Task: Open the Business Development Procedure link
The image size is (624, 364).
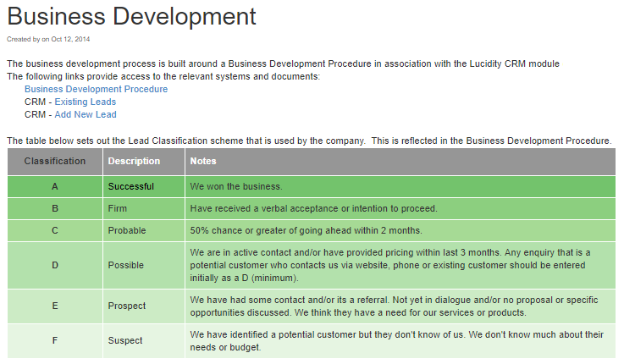Action: click(x=96, y=89)
